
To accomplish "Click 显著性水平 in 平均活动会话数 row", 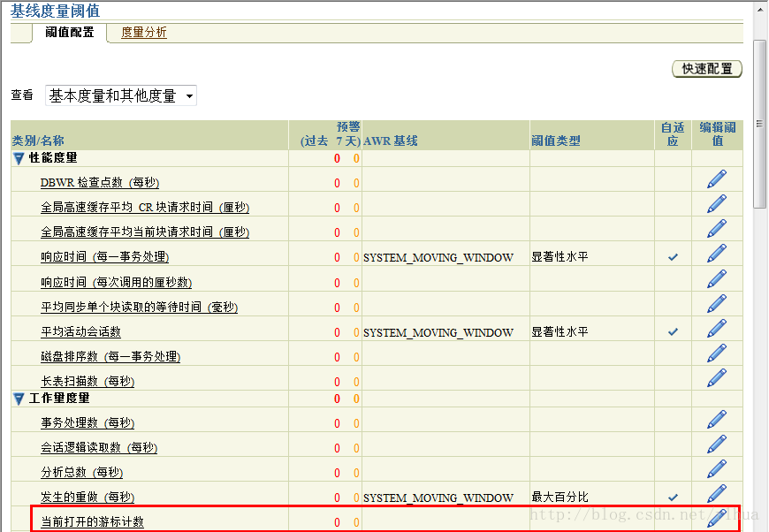I will tap(560, 332).
